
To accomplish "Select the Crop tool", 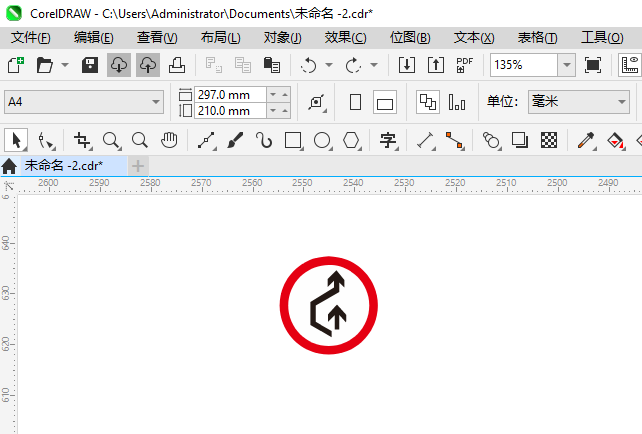I will click(83, 141).
